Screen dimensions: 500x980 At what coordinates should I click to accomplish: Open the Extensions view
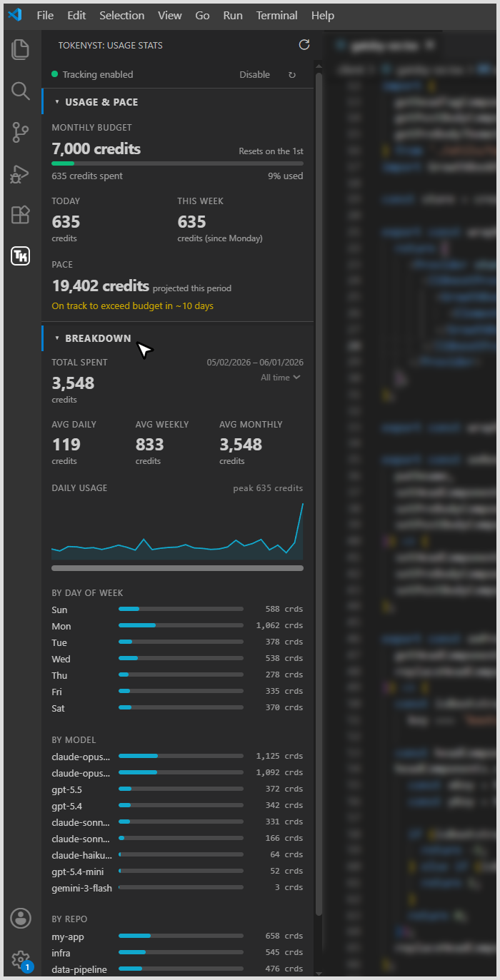(21, 215)
